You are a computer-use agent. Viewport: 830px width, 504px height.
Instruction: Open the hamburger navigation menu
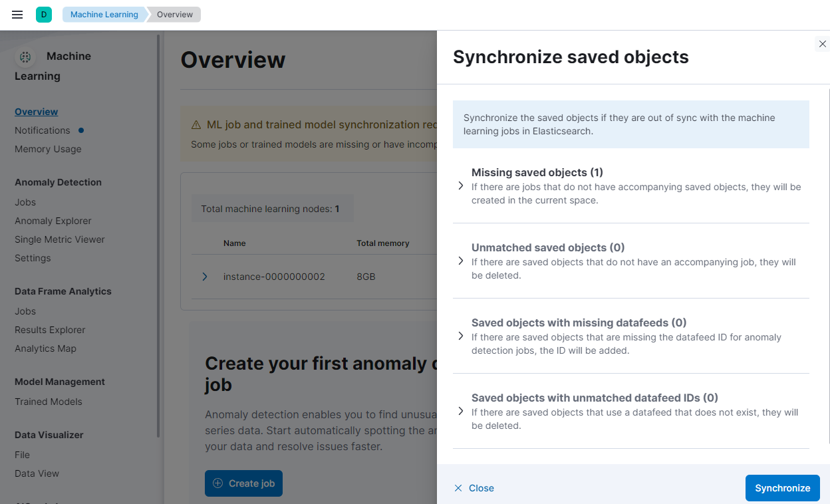(x=18, y=15)
